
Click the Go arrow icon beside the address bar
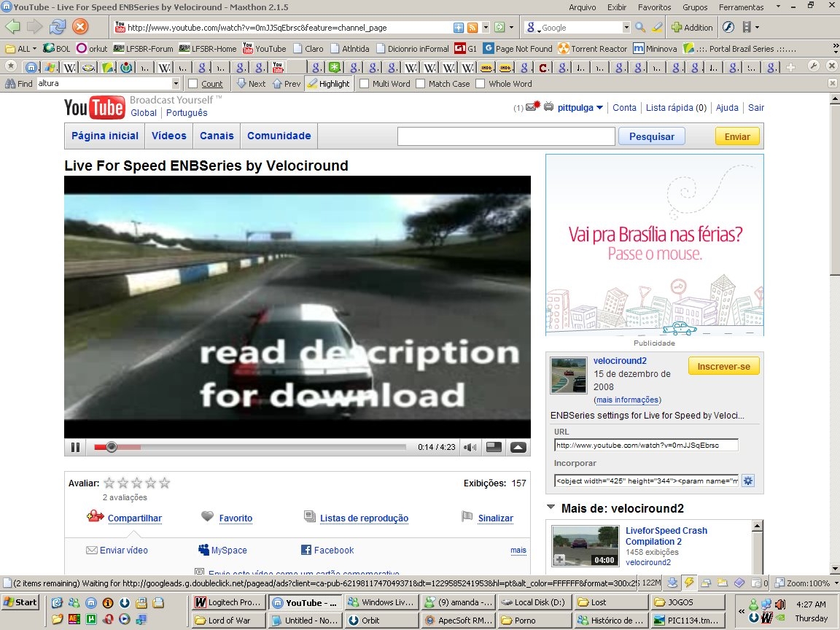point(499,27)
